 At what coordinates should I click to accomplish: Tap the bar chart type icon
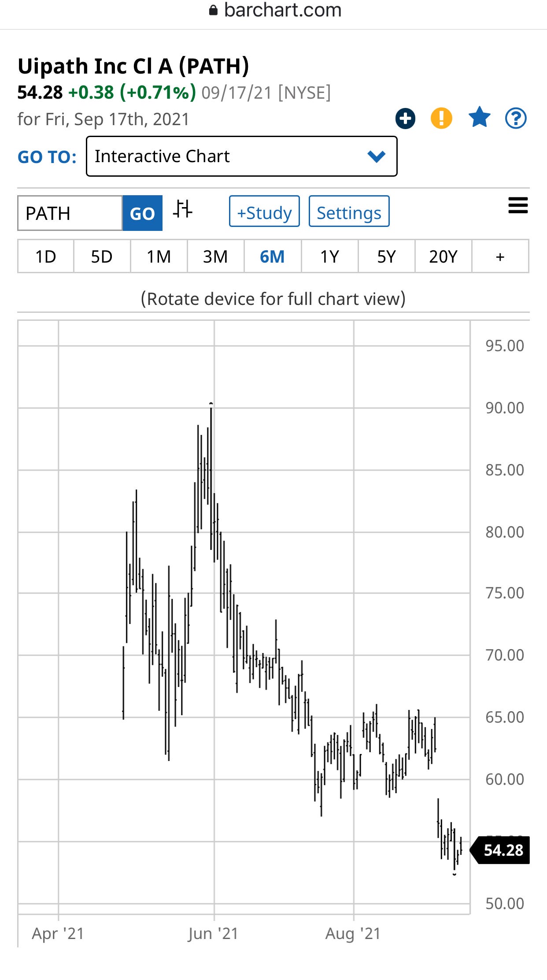[x=182, y=208]
